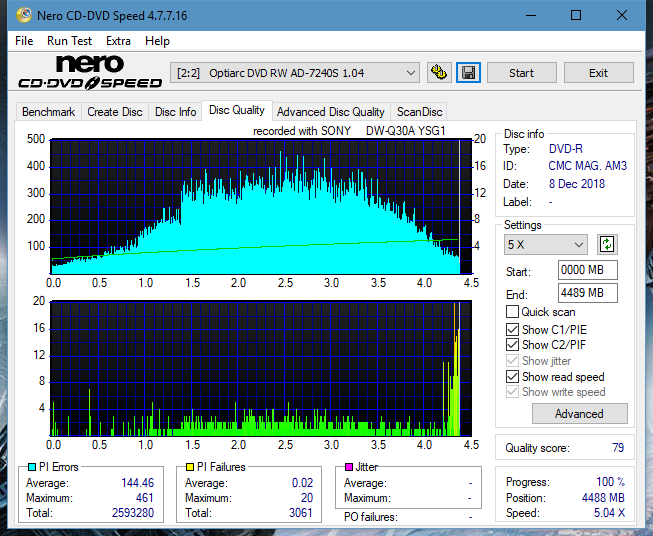Switch to Advanced Disc Quality tab
Viewport: 653px width, 536px height.
tap(331, 112)
